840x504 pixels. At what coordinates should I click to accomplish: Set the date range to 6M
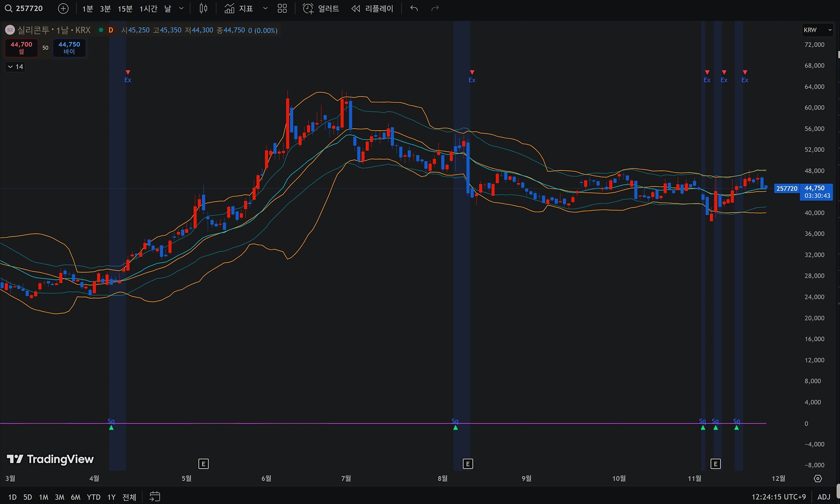76,497
